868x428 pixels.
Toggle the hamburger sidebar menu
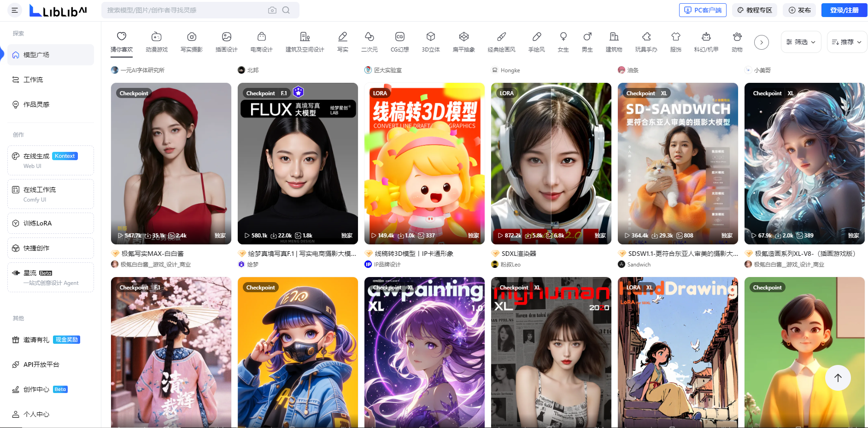point(15,10)
